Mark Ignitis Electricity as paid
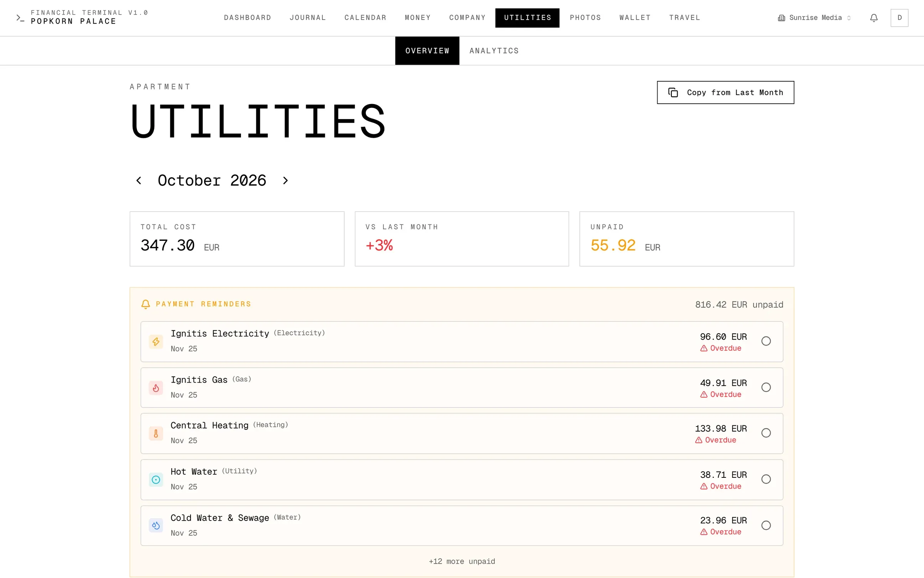924x578 pixels. pos(766,341)
